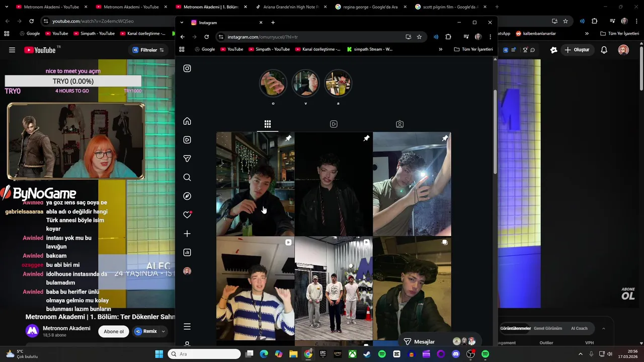
Task: Open the hamburger More menu in Instagram sidebar
Action: pos(187,327)
